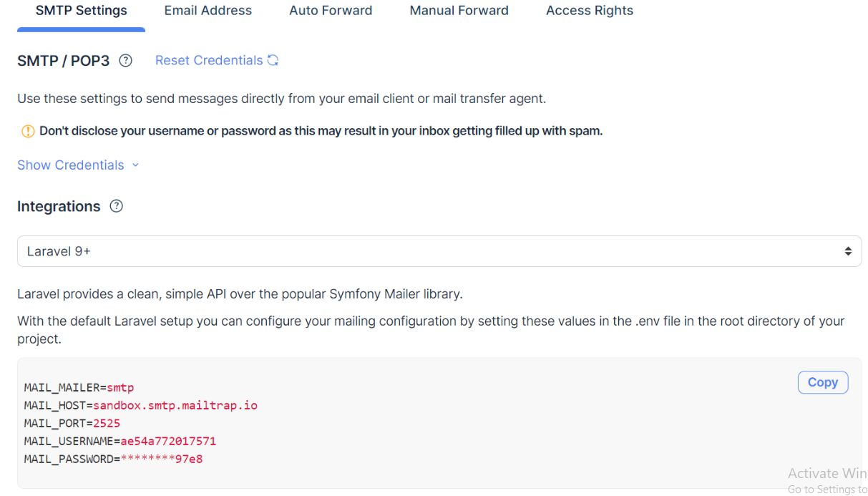View the Access Rights tab
868x496 pixels.
point(589,10)
